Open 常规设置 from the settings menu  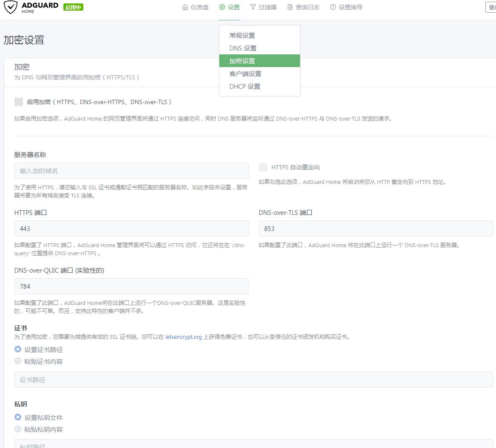[x=242, y=36]
